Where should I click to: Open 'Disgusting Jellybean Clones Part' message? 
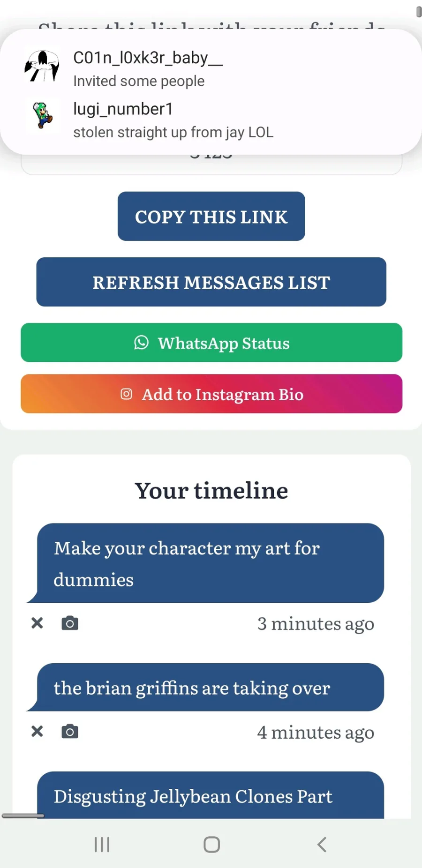coord(210,796)
